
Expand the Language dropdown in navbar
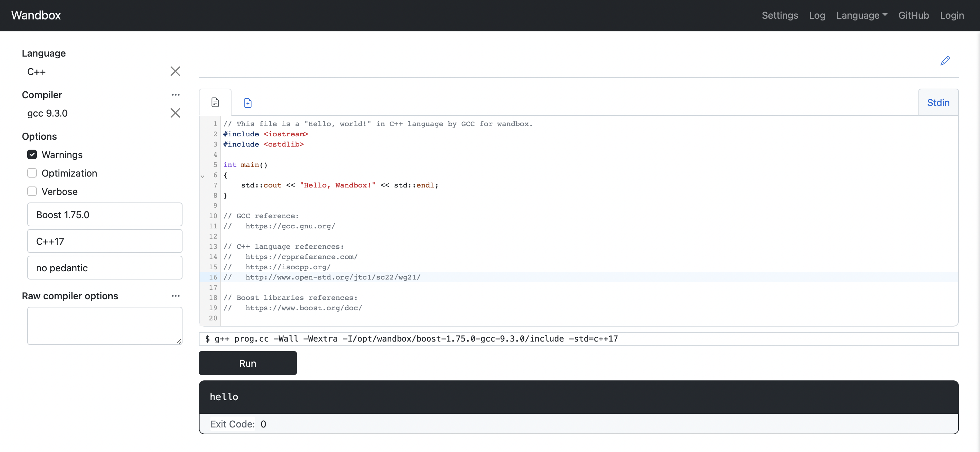tap(861, 15)
